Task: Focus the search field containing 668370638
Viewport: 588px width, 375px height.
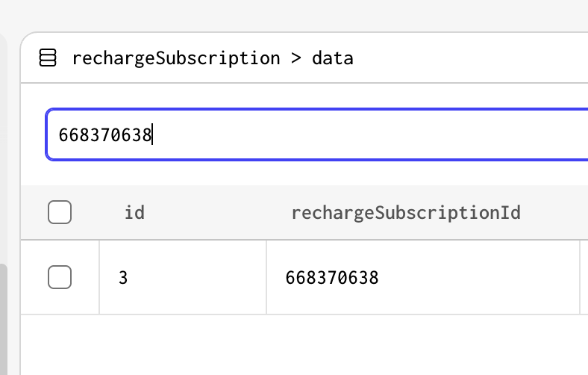Action: (317, 134)
